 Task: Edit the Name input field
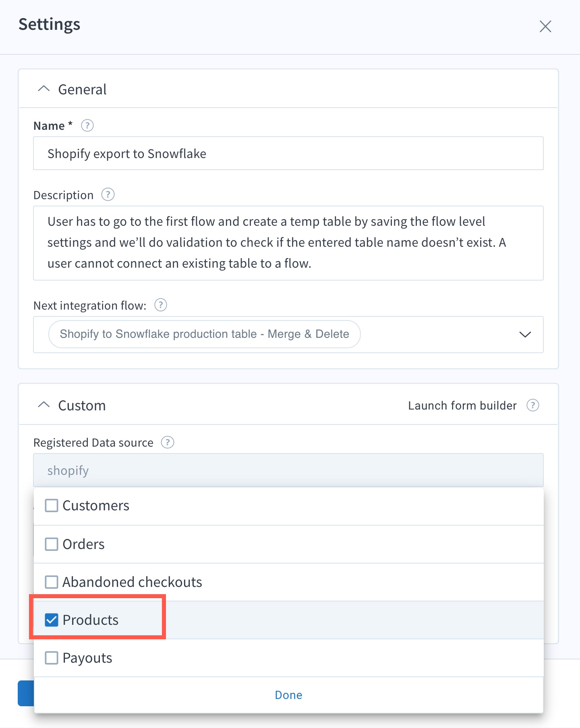pos(288,153)
